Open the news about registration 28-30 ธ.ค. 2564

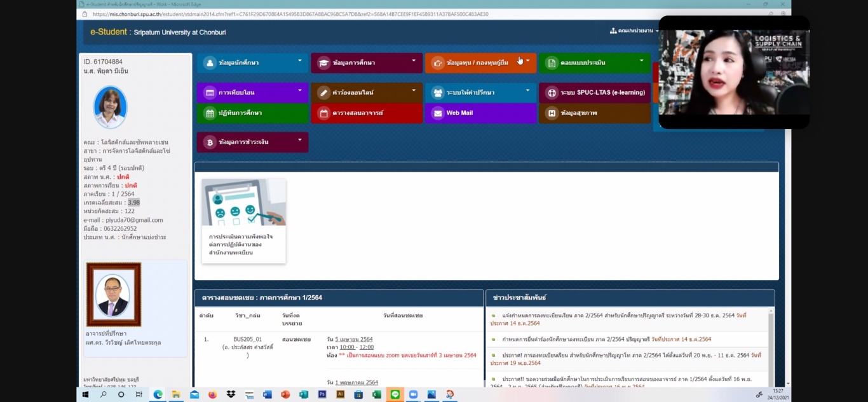pyautogui.click(x=620, y=319)
